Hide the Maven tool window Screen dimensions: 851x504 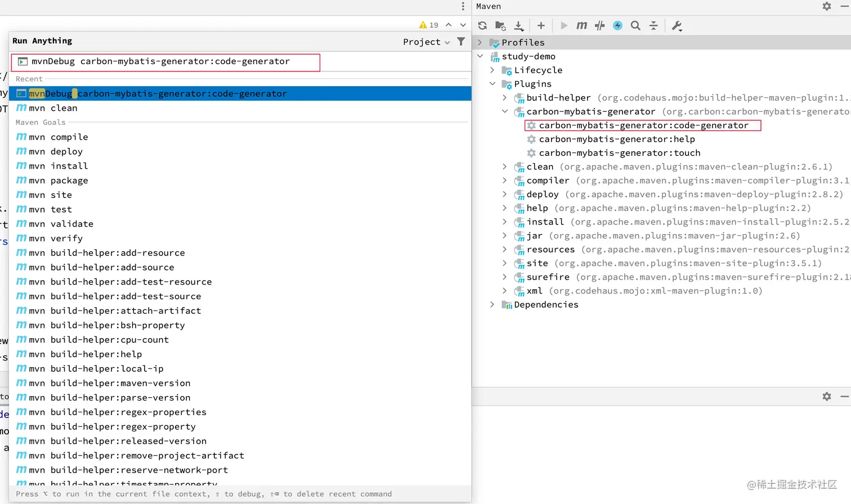tap(844, 6)
